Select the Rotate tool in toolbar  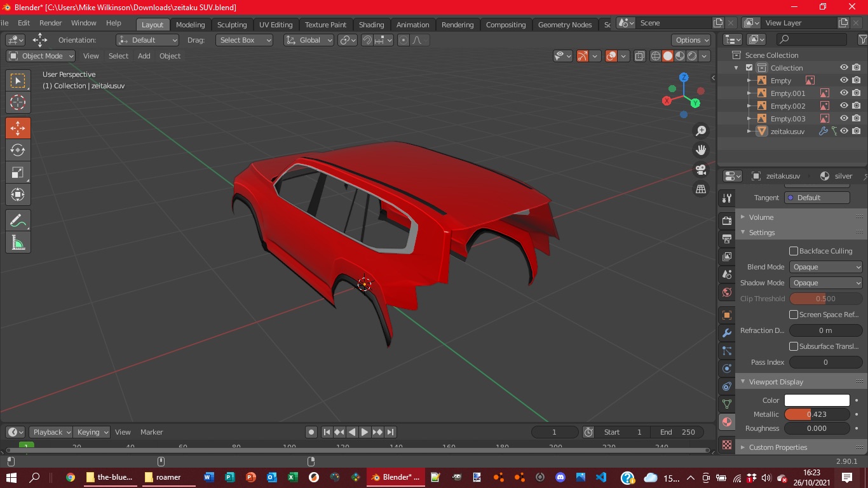point(18,150)
